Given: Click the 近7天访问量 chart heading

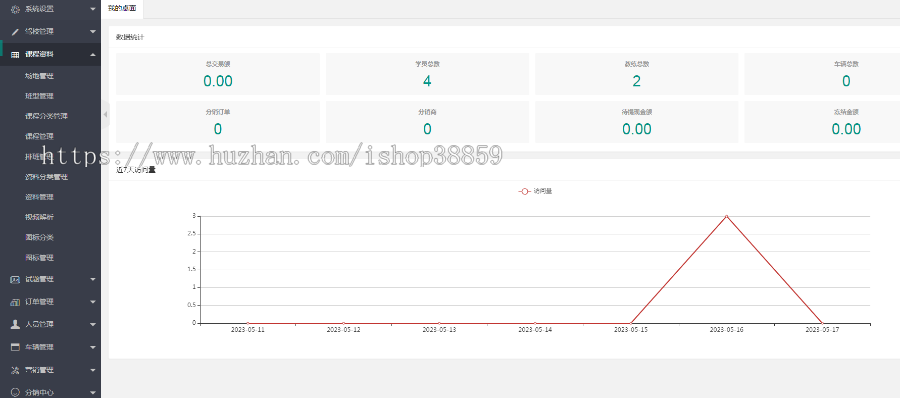Looking at the screenshot, I should pyautogui.click(x=135, y=169).
